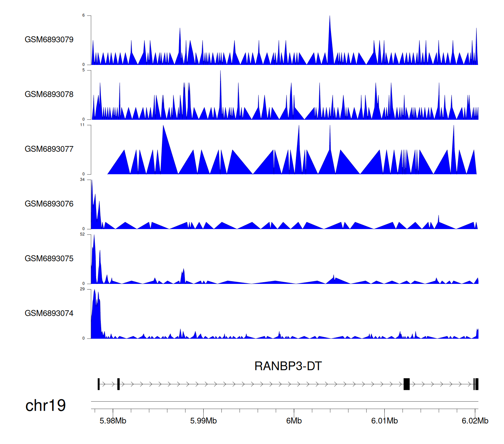Click the chr19 chromosome label
Image resolution: width=504 pixels, height=444 pixels.
coord(45,406)
